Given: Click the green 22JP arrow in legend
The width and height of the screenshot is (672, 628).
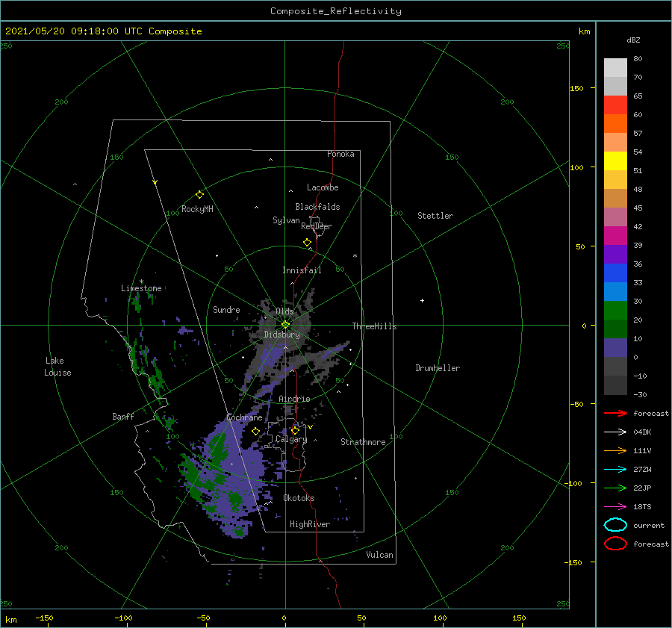Looking at the screenshot, I should (615, 488).
